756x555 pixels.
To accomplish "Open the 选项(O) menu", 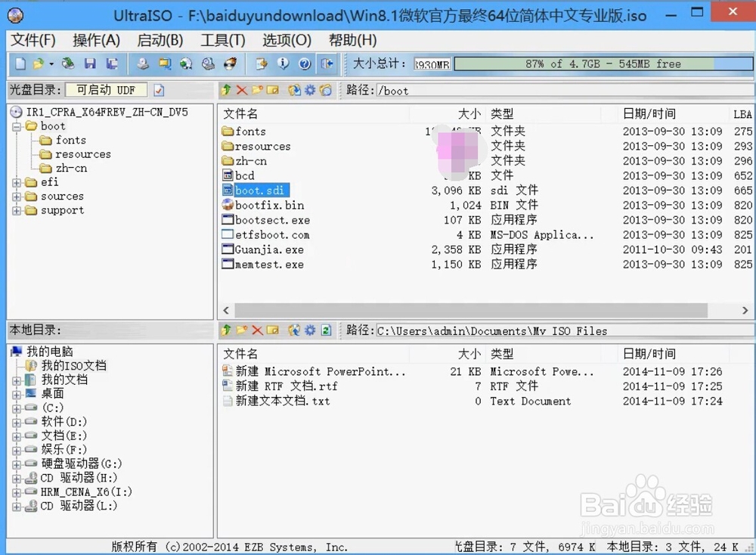I will [x=287, y=40].
